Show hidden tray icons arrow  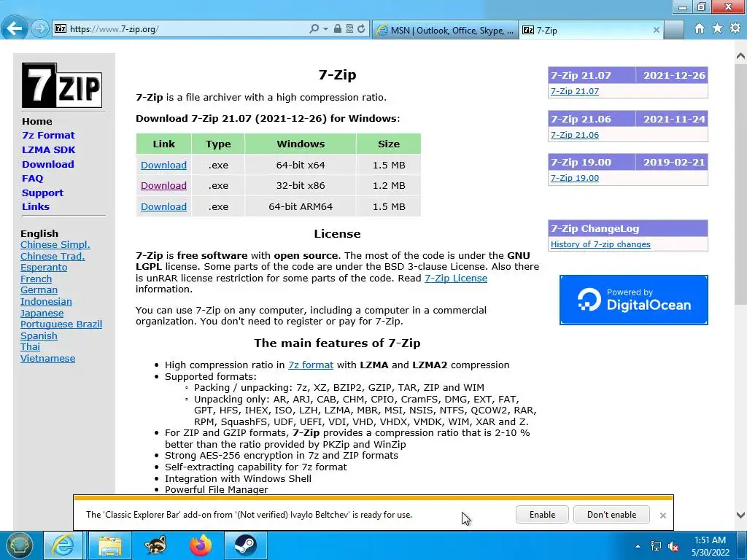point(638,546)
